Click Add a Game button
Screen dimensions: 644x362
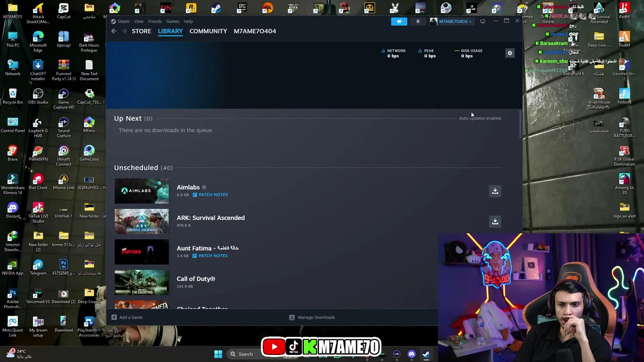pos(127,317)
